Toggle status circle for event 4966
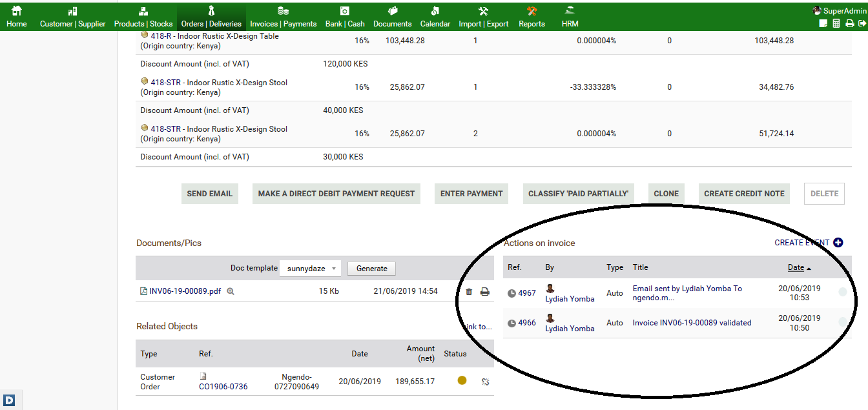Screen dimensions: 868x410 842,322
